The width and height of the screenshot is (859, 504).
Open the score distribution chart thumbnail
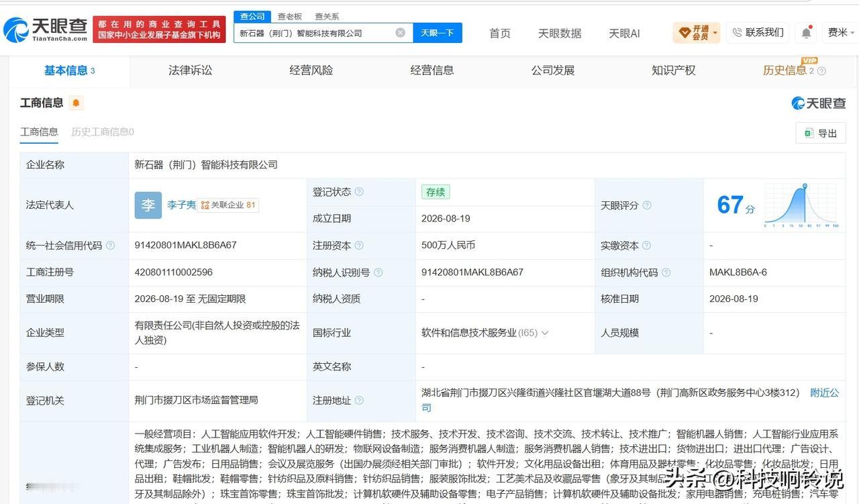point(801,205)
